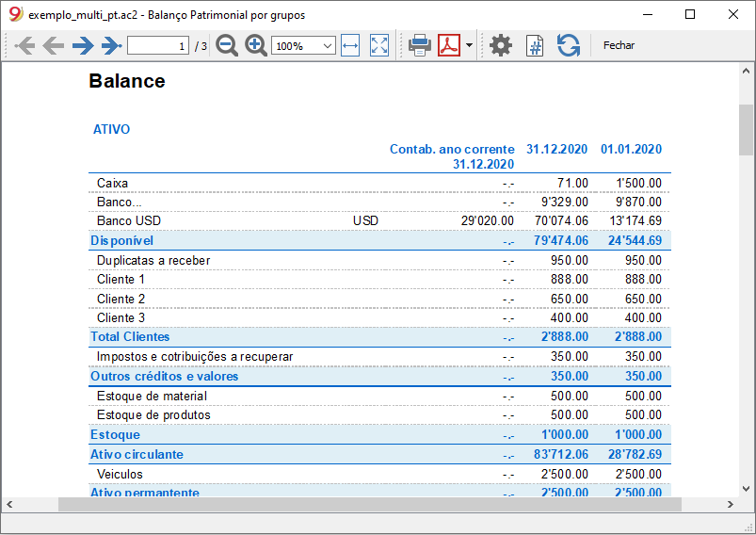Jump to last page arrow

(x=111, y=46)
